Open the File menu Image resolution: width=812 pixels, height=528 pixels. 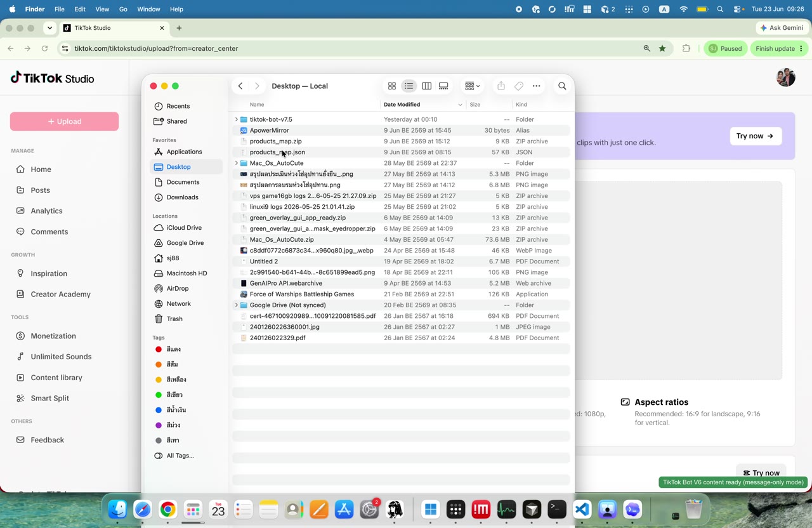(59, 10)
